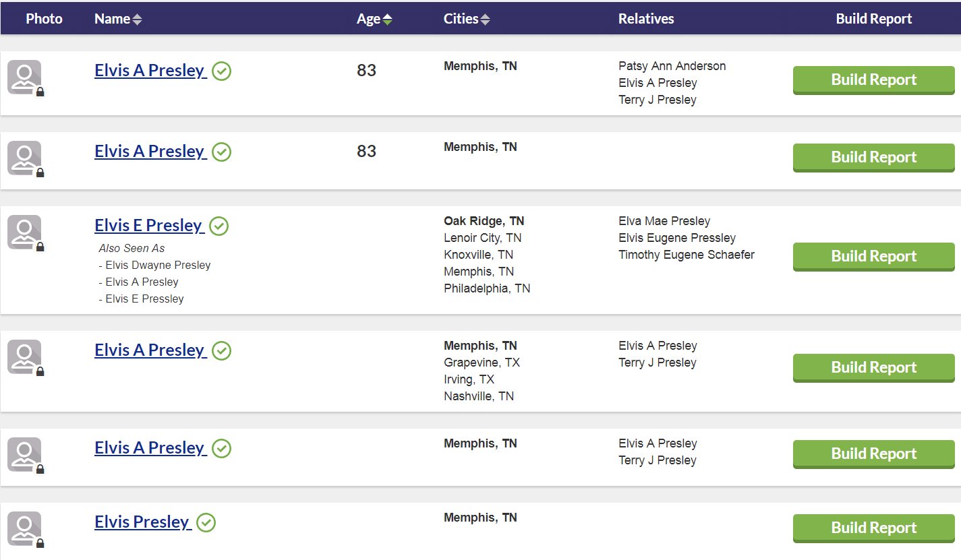
Task: Sort results by the Cities column arrows
Action: pyautogui.click(x=485, y=20)
